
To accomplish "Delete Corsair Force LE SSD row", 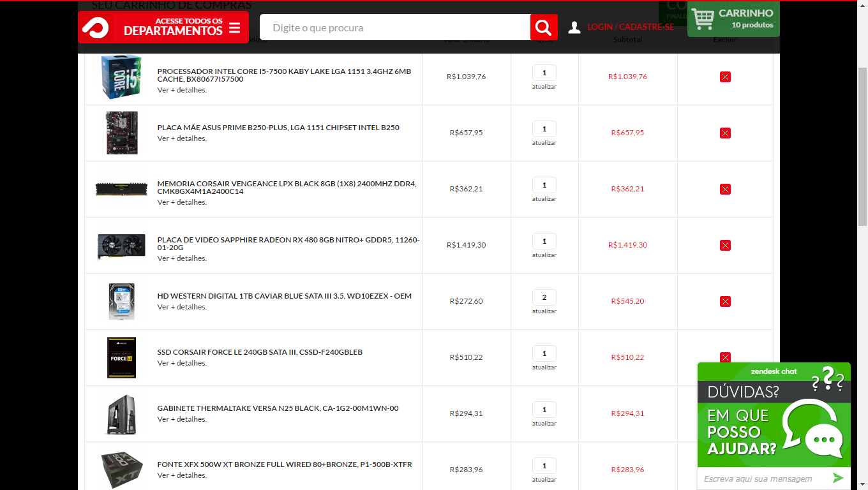I will click(x=725, y=357).
